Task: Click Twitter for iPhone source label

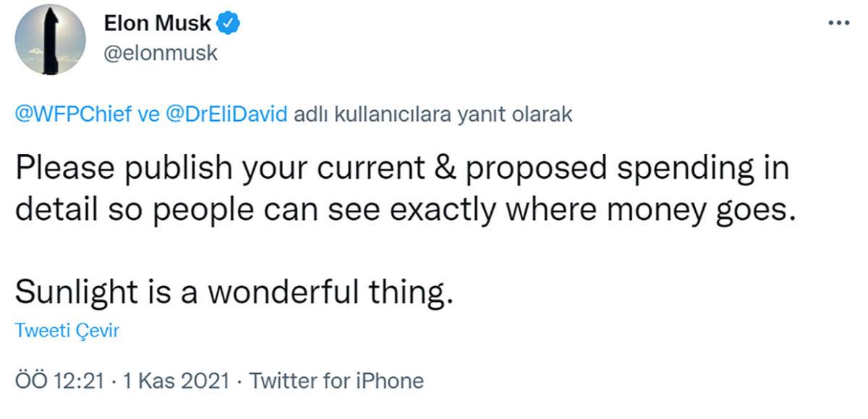Action: (337, 379)
